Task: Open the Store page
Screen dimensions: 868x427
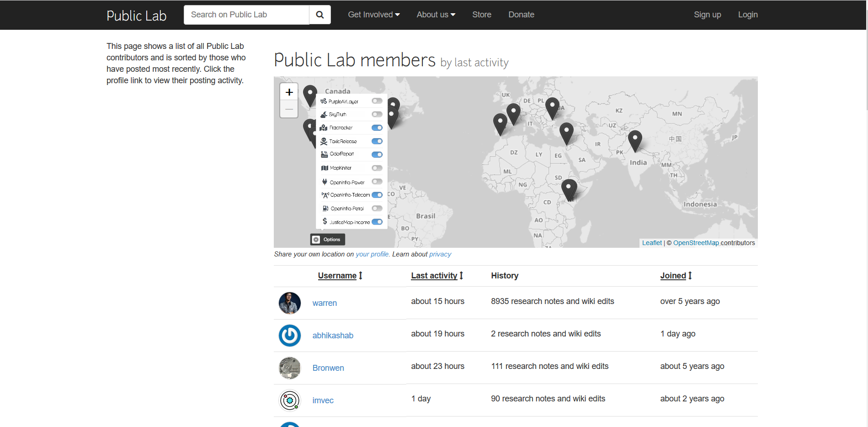Action: click(481, 15)
